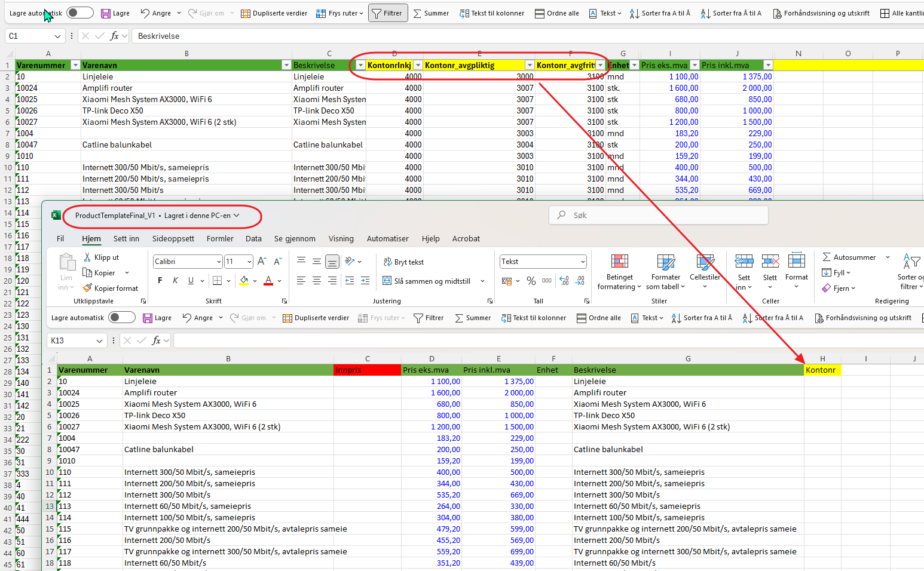Image resolution: width=924 pixels, height=571 pixels.
Task: Turn off the highlighted Filtrer button in background workbook
Action: pyautogui.click(x=387, y=13)
